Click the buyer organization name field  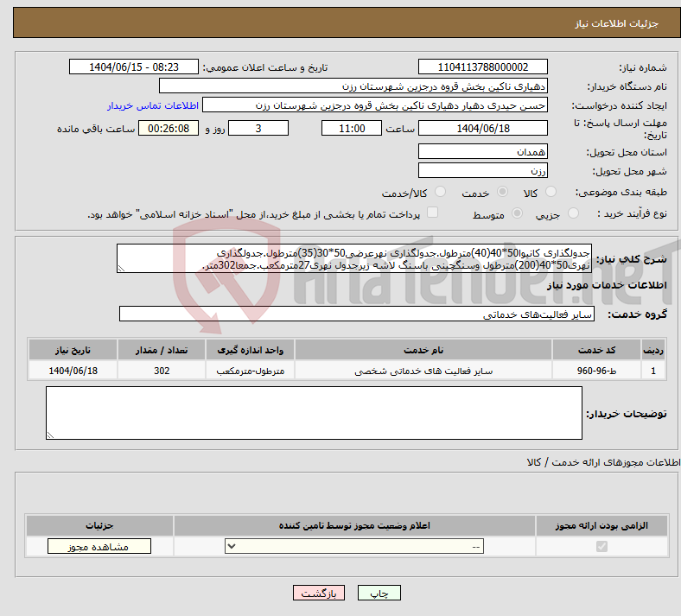click(353, 86)
